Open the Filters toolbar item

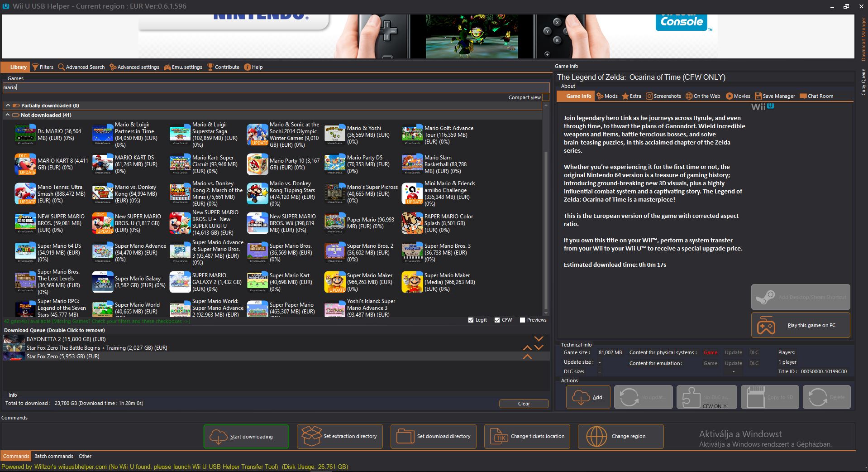(x=43, y=67)
